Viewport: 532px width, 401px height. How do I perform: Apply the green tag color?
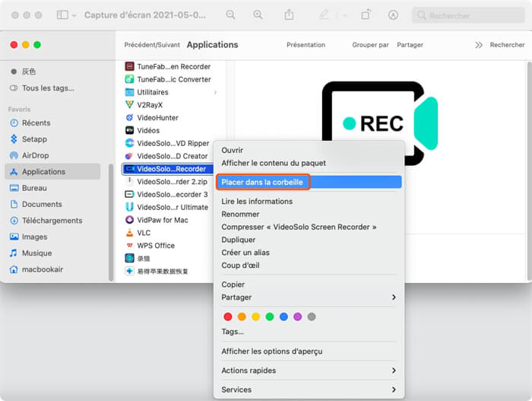(x=270, y=317)
